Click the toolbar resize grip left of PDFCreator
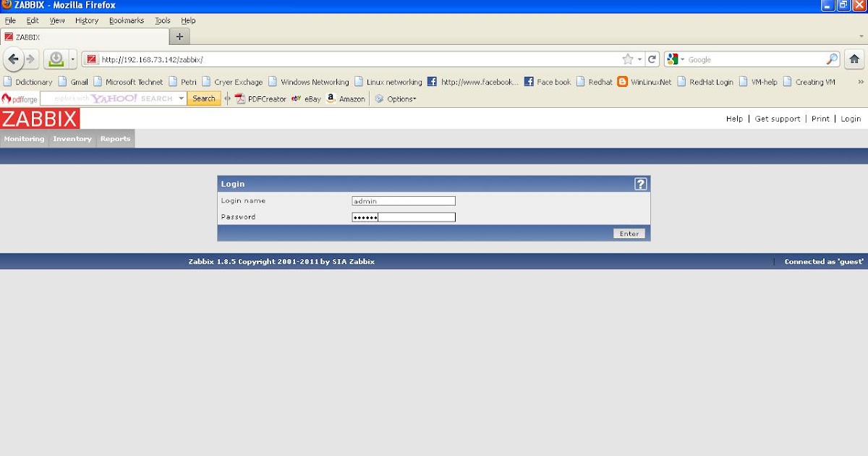This screenshot has width=868, height=456. pos(227,99)
